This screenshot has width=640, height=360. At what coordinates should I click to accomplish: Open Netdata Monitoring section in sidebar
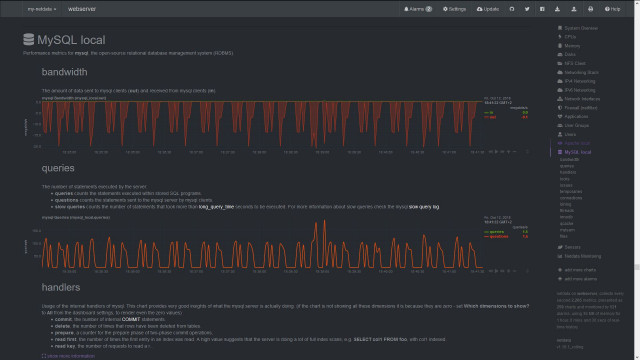(582, 256)
